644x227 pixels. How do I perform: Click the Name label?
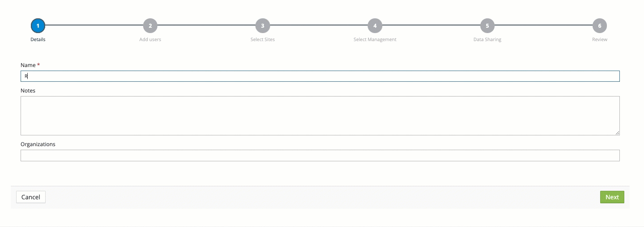[x=28, y=65]
